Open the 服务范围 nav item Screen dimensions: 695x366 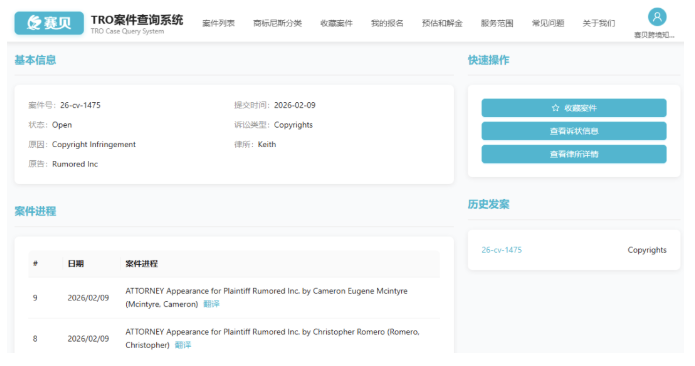497,23
